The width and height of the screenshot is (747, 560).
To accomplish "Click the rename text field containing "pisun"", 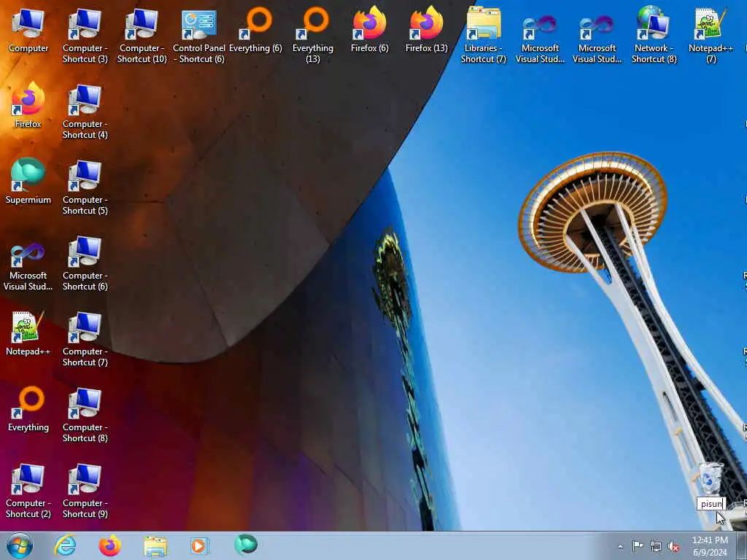I will tap(711, 504).
